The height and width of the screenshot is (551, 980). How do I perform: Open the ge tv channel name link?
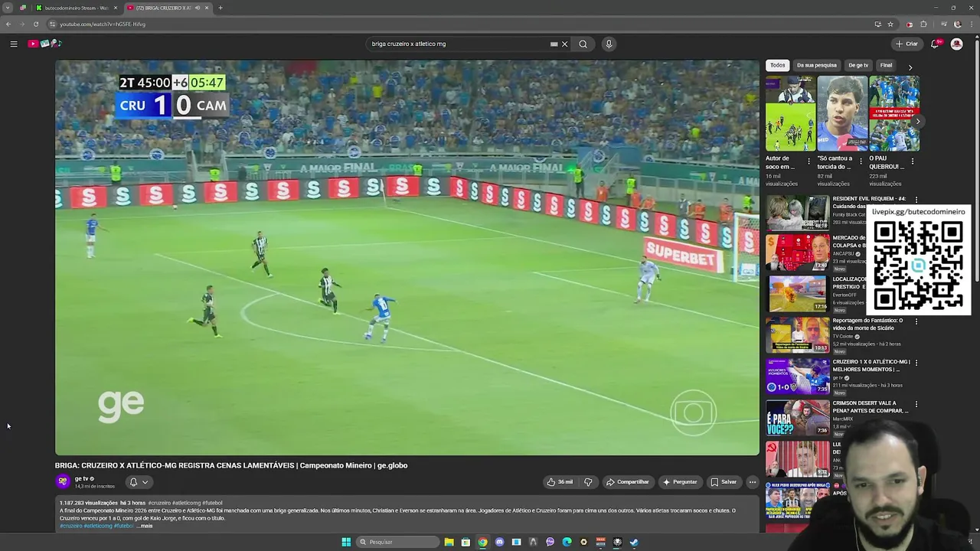81,478
